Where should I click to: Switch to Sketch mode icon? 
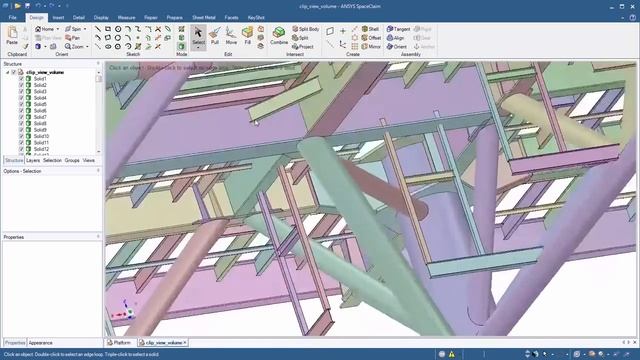(x=182, y=29)
